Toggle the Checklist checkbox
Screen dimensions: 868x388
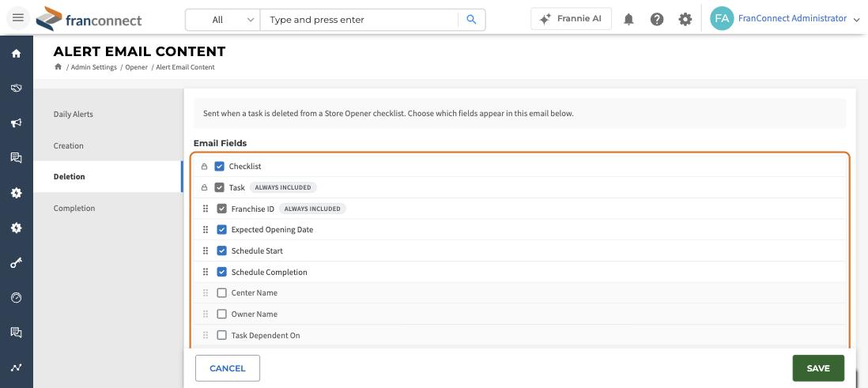click(219, 166)
